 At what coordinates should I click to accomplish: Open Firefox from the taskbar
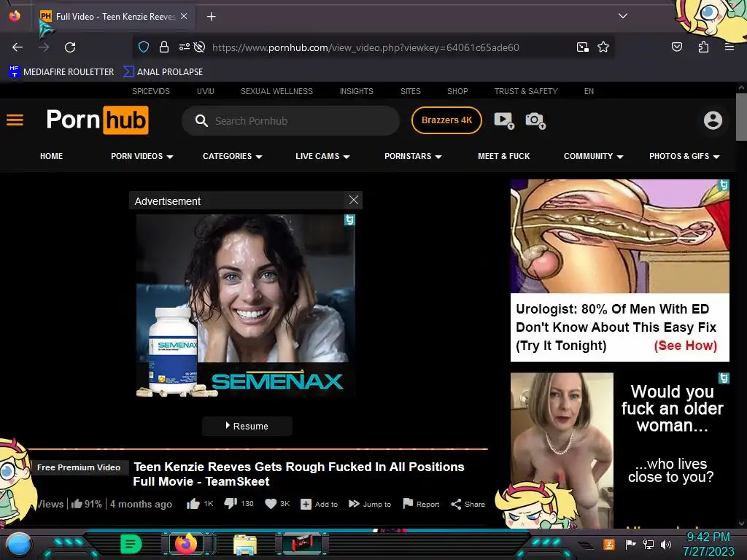pos(186,544)
